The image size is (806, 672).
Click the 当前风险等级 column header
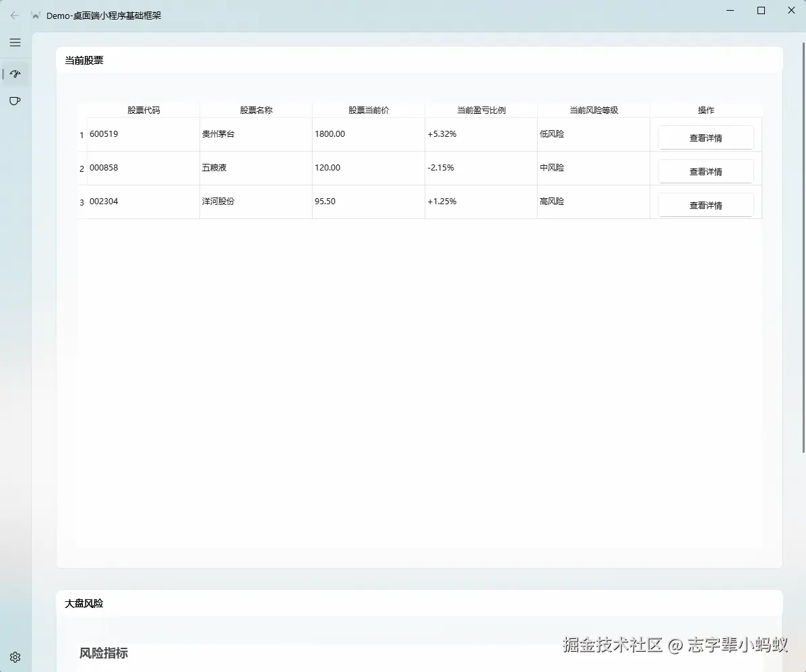point(593,109)
